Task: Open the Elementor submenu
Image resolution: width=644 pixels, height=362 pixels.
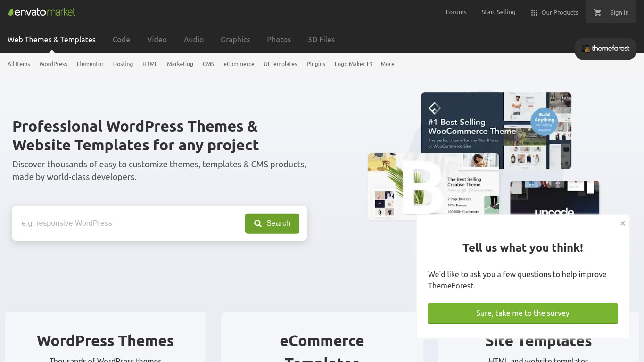Action: [x=90, y=64]
